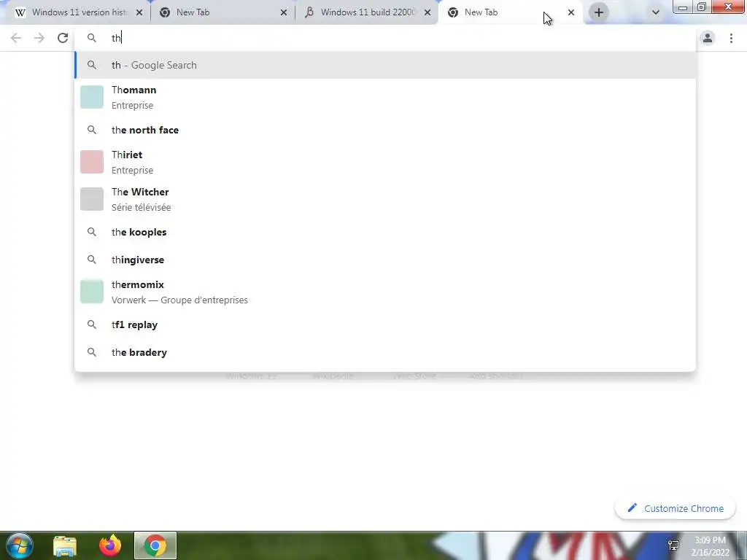
Task: Click the thermomix green thumbnail
Action: pos(91,292)
